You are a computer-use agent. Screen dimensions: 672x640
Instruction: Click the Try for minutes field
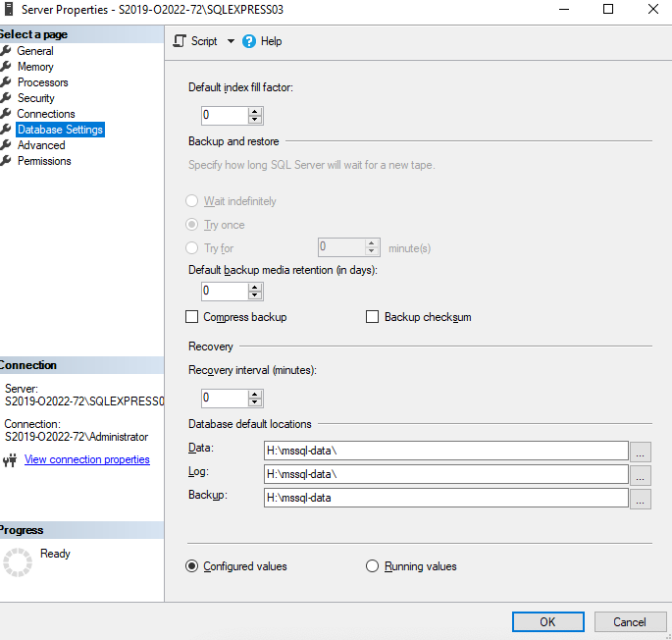click(x=342, y=247)
